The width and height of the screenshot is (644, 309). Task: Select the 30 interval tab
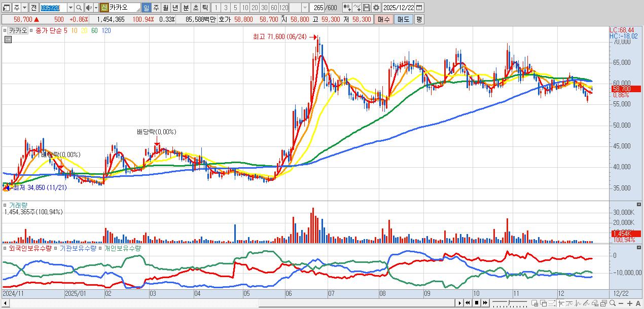pyautogui.click(x=264, y=8)
